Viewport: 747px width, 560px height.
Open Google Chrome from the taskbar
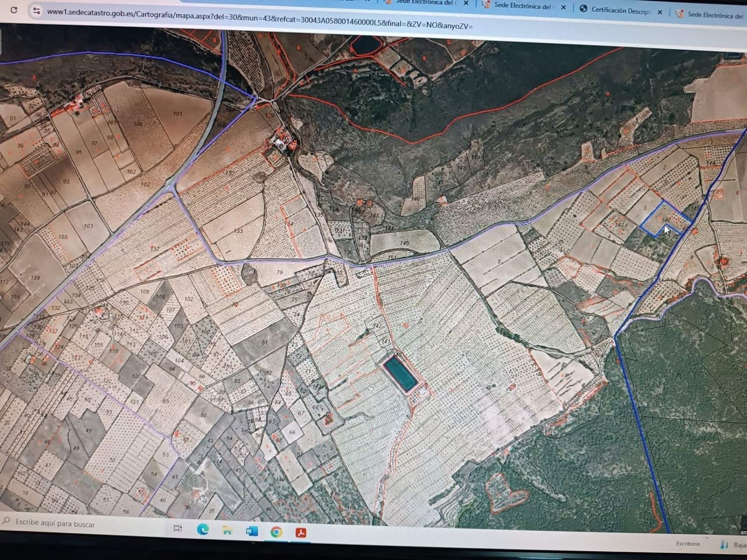[x=276, y=531]
